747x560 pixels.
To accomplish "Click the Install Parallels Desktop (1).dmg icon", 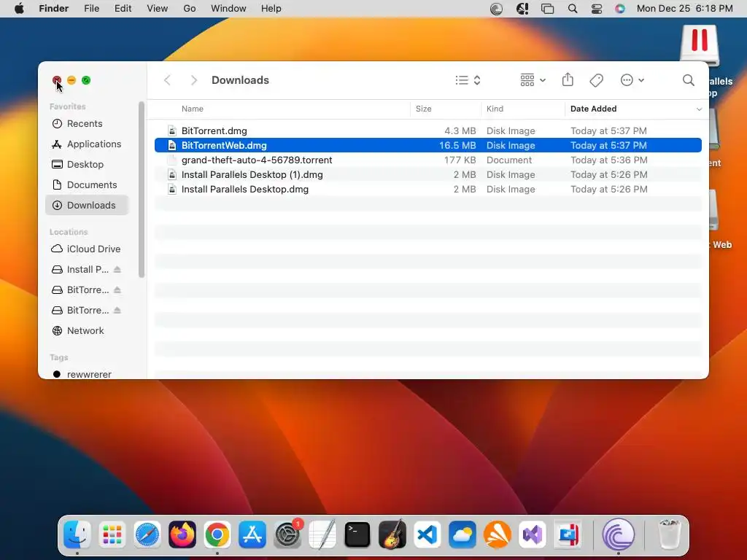I will coord(172,175).
